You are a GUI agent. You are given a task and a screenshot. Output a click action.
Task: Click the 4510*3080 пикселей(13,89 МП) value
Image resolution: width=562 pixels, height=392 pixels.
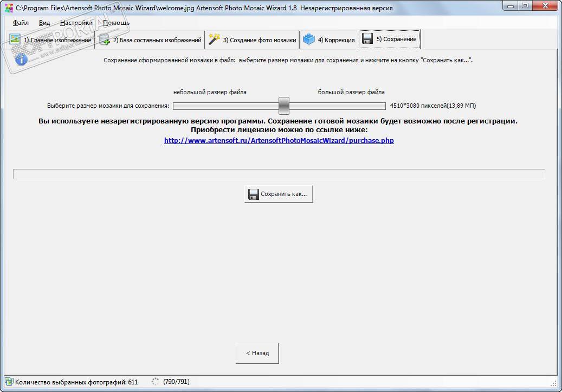tap(433, 106)
